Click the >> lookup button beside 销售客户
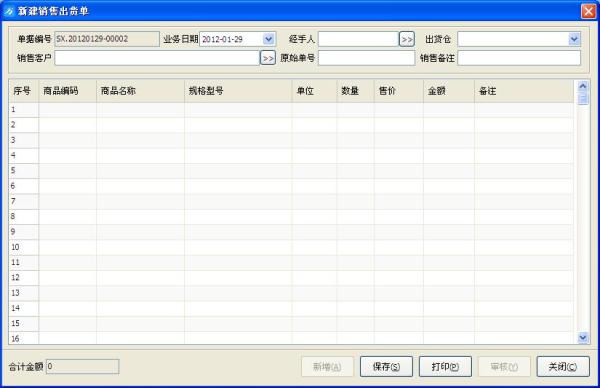 pyautogui.click(x=268, y=58)
